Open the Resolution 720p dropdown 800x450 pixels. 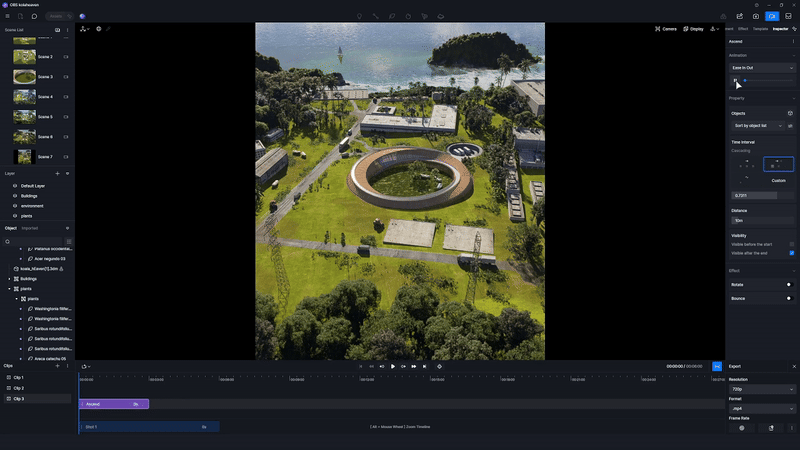(762, 389)
